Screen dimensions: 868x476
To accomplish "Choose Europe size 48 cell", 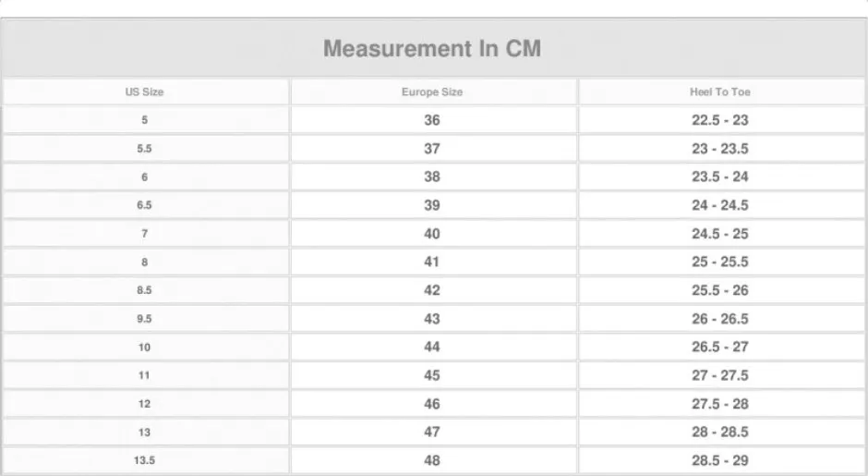I will tap(433, 460).
